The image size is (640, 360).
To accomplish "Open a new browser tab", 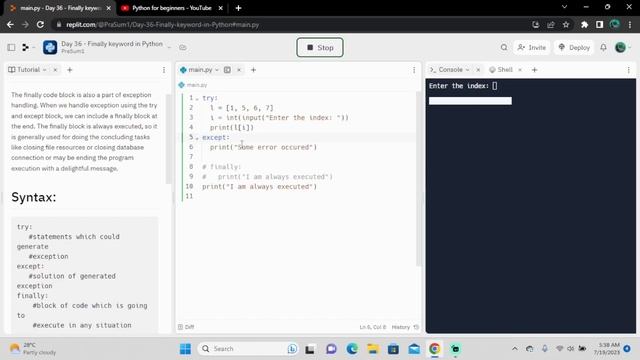I will tap(238, 8).
